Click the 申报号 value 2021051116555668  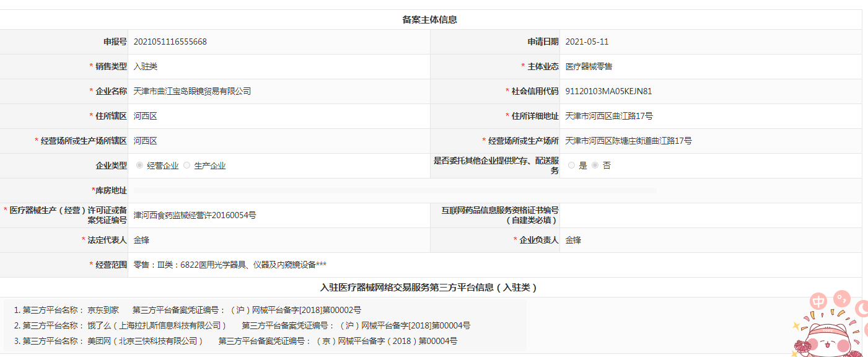[170, 42]
